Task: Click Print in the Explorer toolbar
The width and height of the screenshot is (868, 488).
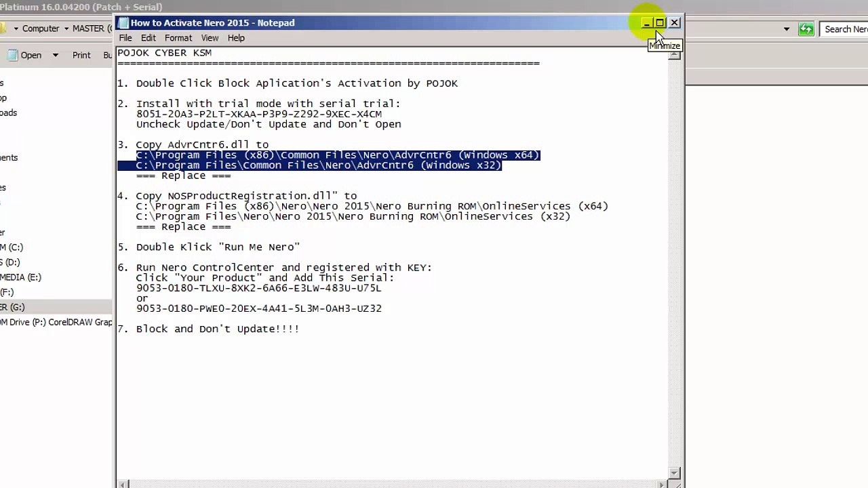Action: pos(81,55)
